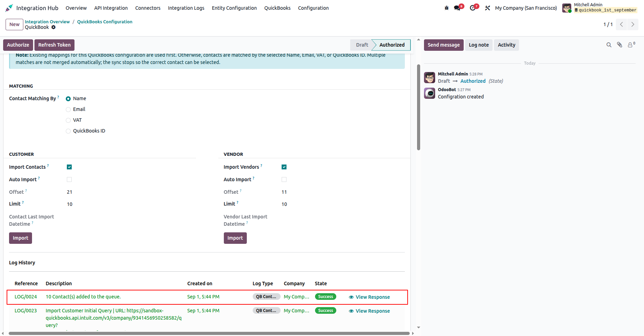Click Import button under Customer section

pyautogui.click(x=21, y=238)
